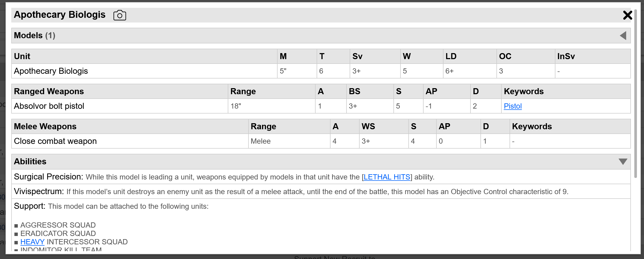
Task: Open the HEAVY keyword link
Action: [x=33, y=242]
